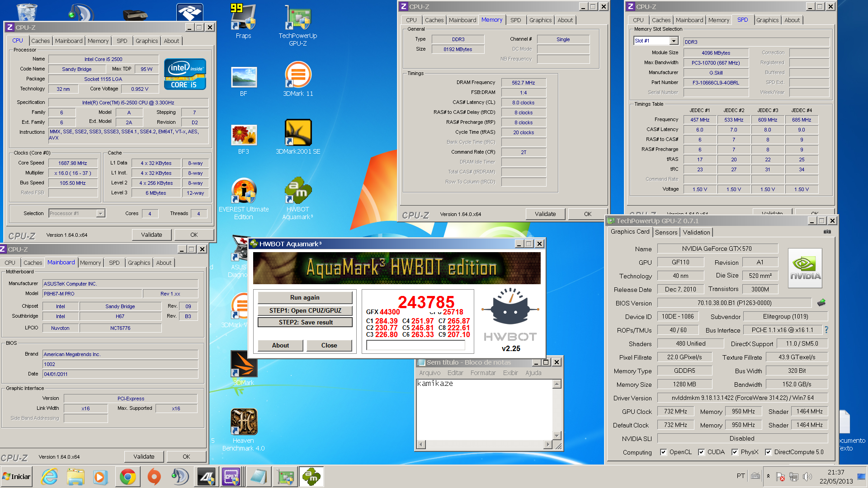Open SPD tab in Mainboard CPU-Z window
868x488 pixels.
114,263
